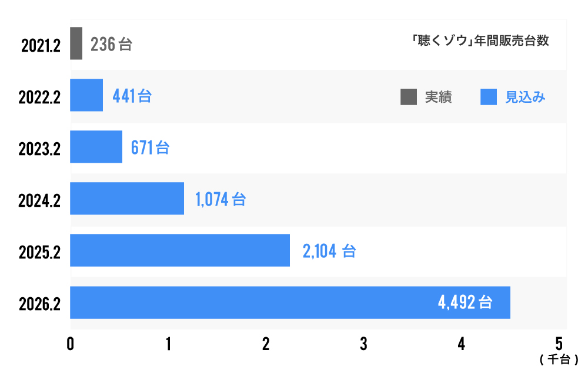
Task: Select the blue 2025.2 bar
Action: [x=180, y=250]
